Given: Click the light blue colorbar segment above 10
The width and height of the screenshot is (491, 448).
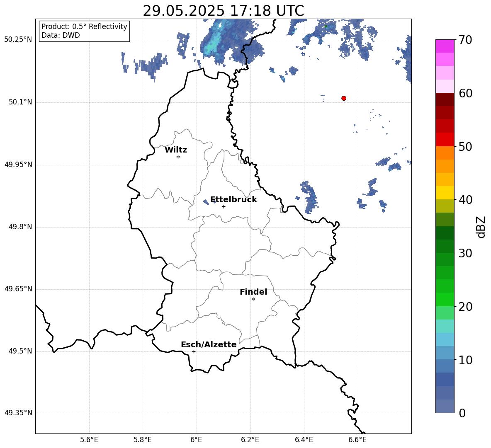Looking at the screenshot, I should (x=445, y=353).
